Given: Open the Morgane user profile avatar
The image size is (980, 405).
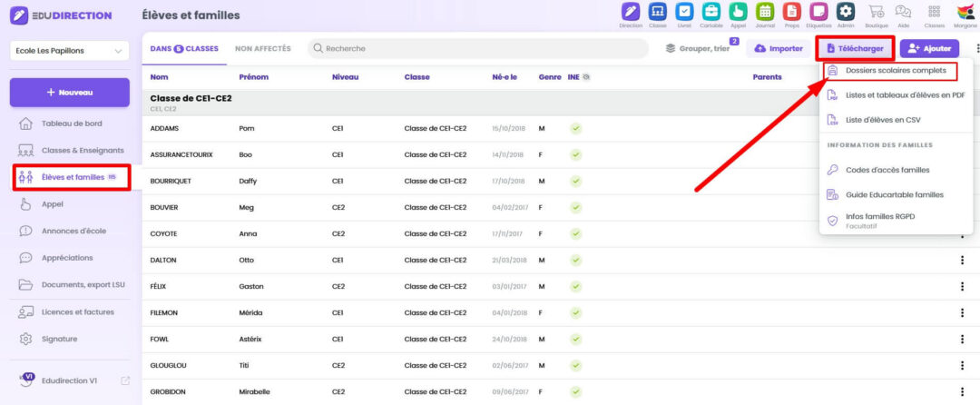Looking at the screenshot, I should pos(966,11).
